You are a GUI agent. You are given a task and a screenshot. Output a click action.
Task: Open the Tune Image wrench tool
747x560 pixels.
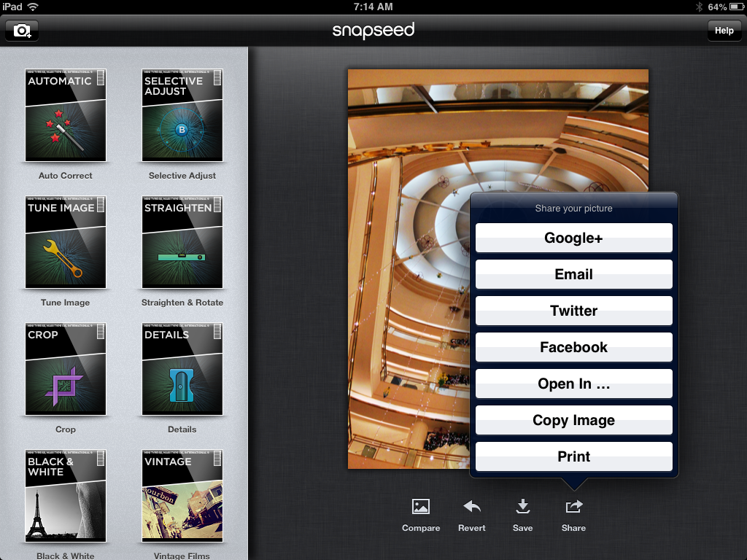(x=66, y=242)
